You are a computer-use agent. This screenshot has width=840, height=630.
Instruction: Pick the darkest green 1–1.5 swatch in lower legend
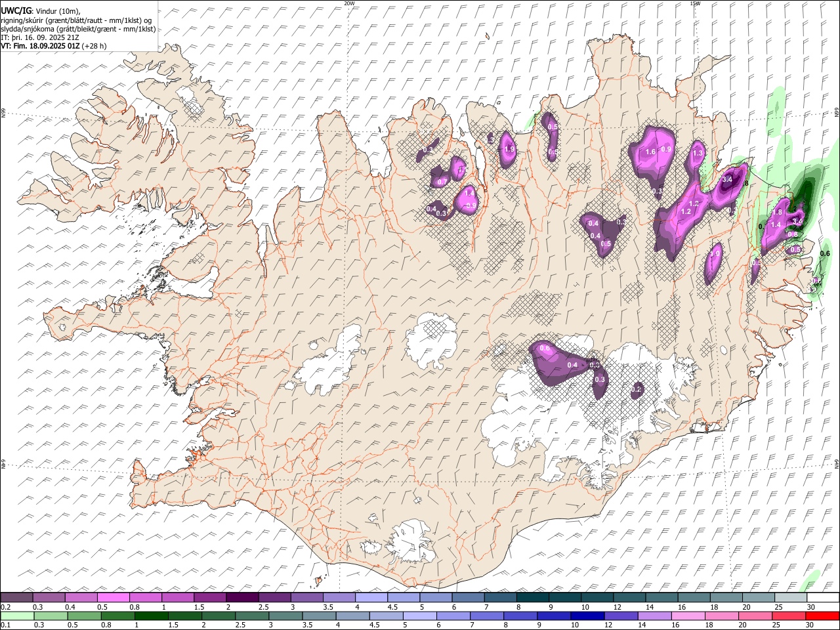pos(151,616)
